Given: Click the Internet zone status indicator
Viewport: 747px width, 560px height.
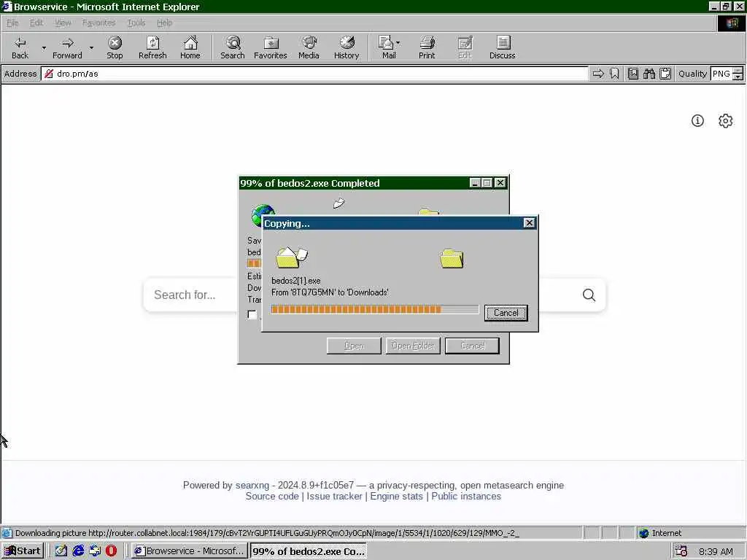Looking at the screenshot, I should pyautogui.click(x=660, y=533).
